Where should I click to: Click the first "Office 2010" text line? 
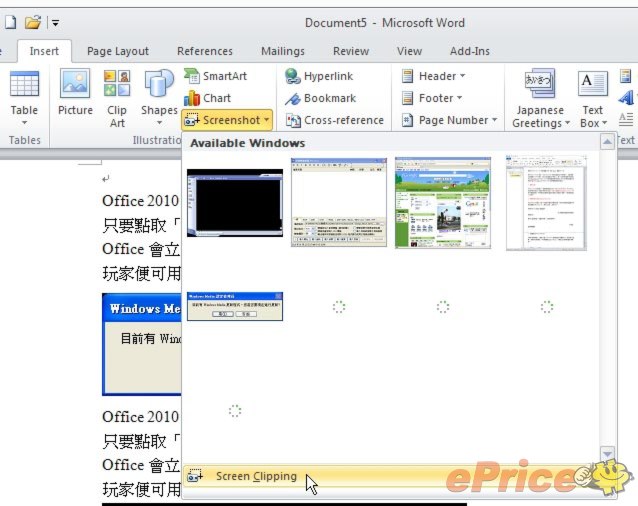coord(140,201)
